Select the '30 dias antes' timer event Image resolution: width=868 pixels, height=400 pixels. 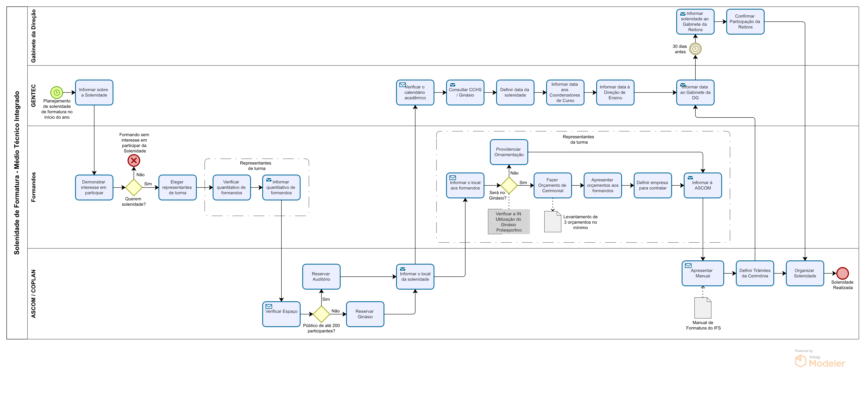coord(695,49)
